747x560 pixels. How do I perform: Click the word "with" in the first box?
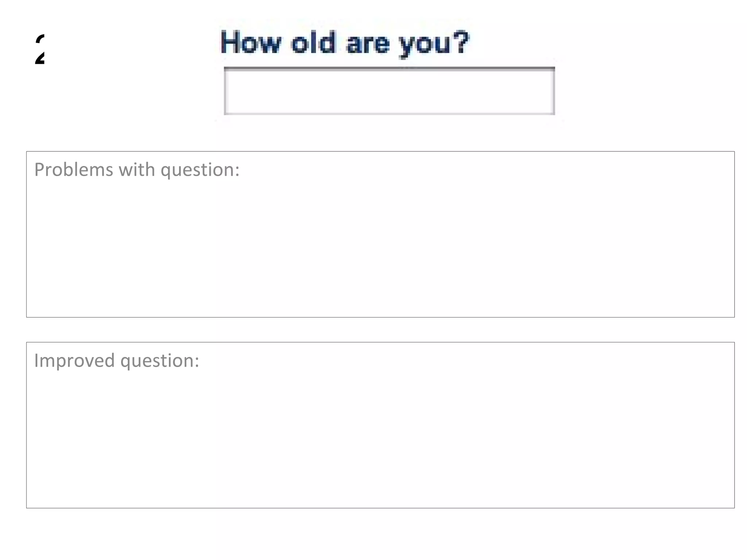[137, 170]
